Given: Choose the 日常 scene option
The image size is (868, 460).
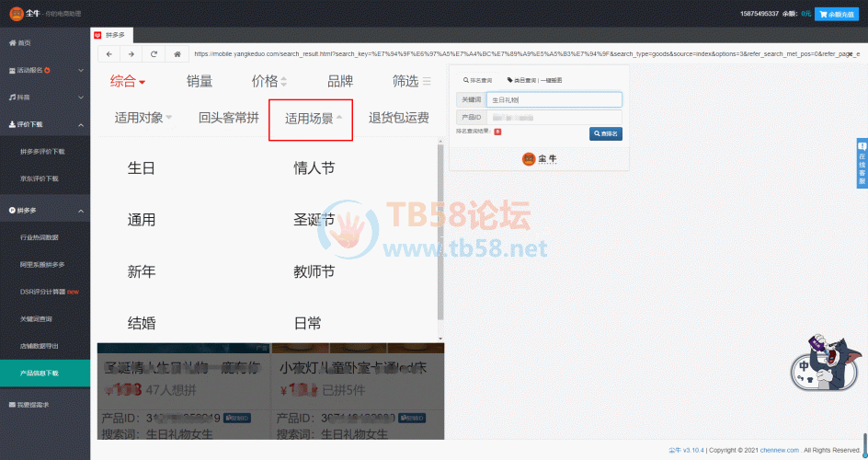Looking at the screenshot, I should click(307, 323).
